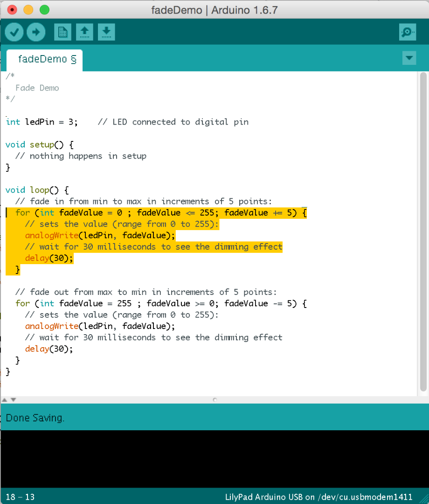429x504 pixels.
Task: Click the down arrow next to the horizontal scrollbar
Action: (13, 399)
